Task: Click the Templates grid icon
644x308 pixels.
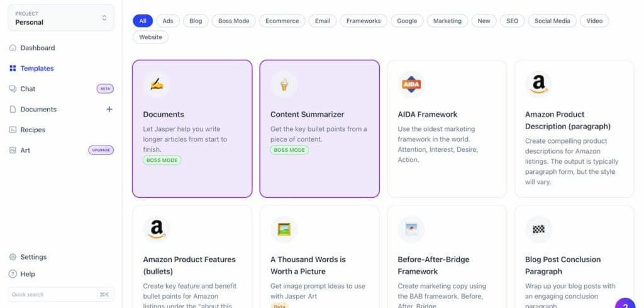Action: coord(13,68)
